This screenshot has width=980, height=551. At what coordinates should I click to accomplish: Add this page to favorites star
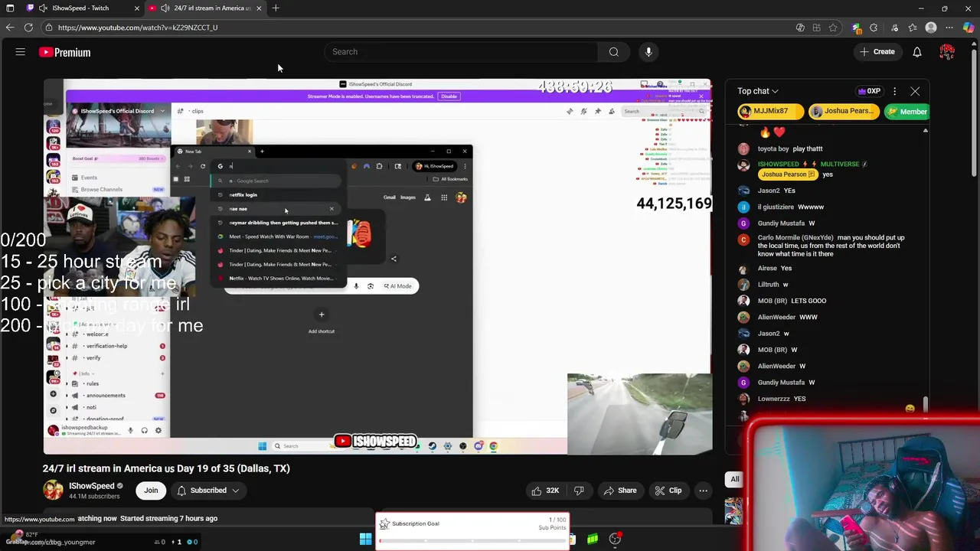[x=833, y=28]
